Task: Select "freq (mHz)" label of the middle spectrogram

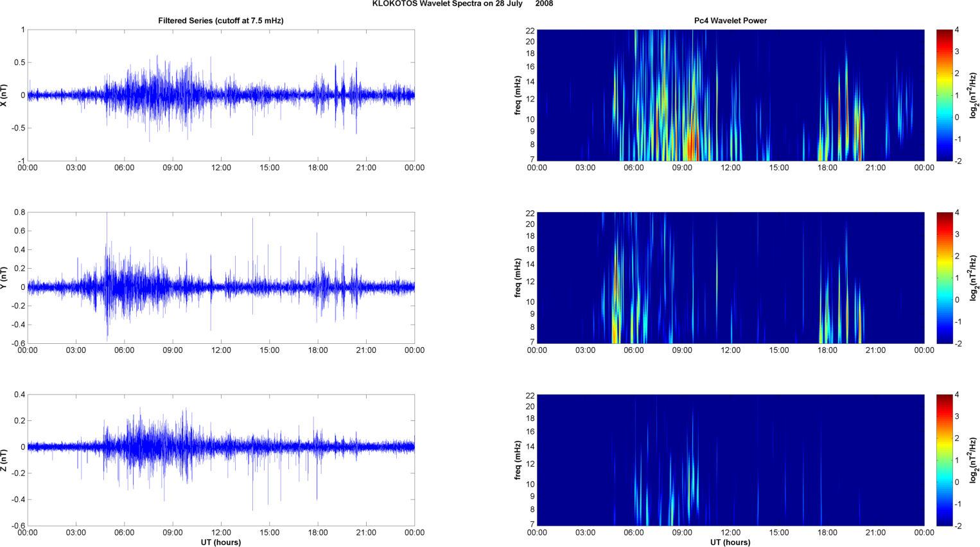Action: click(x=518, y=278)
